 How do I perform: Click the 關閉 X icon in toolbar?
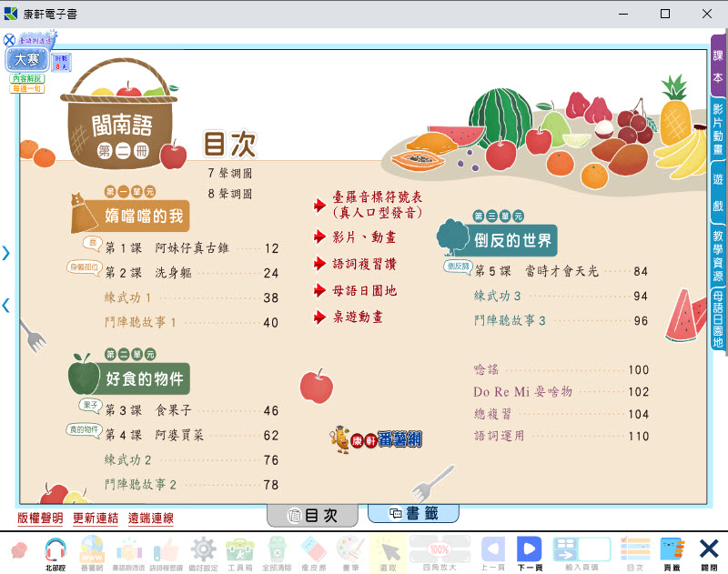pyautogui.click(x=709, y=554)
